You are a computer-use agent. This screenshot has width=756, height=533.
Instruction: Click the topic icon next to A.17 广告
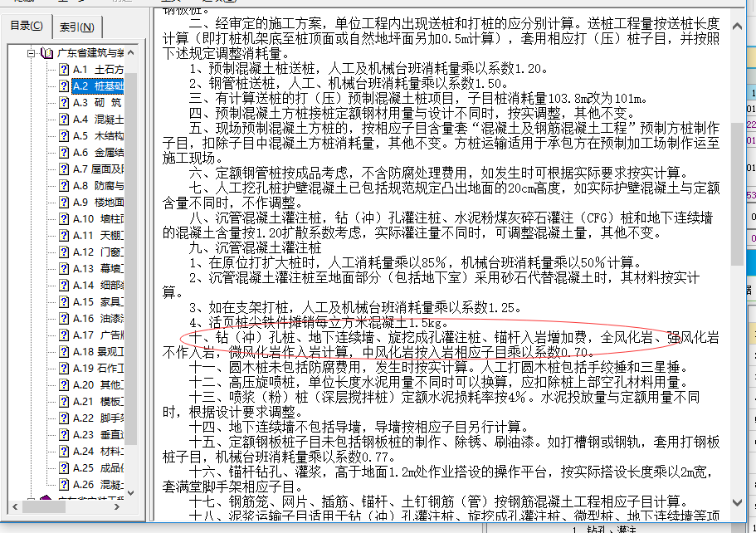64,335
